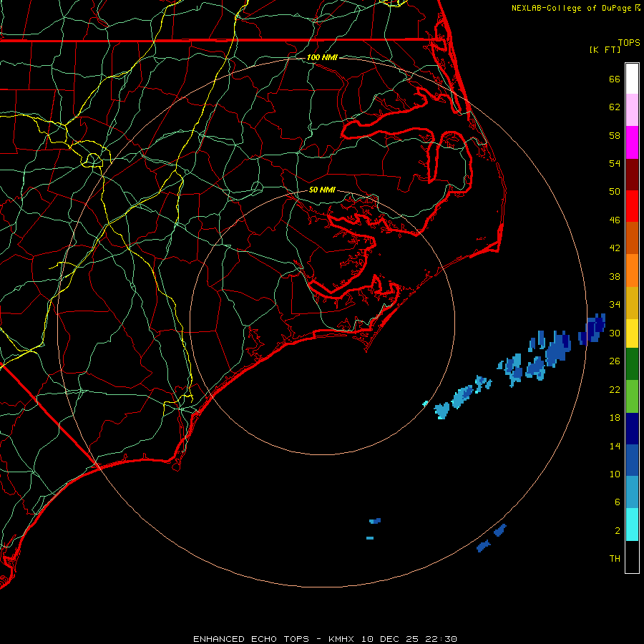The width and height of the screenshot is (644, 644).
Task: Click the 10 value on the scale
Action: coord(615,474)
